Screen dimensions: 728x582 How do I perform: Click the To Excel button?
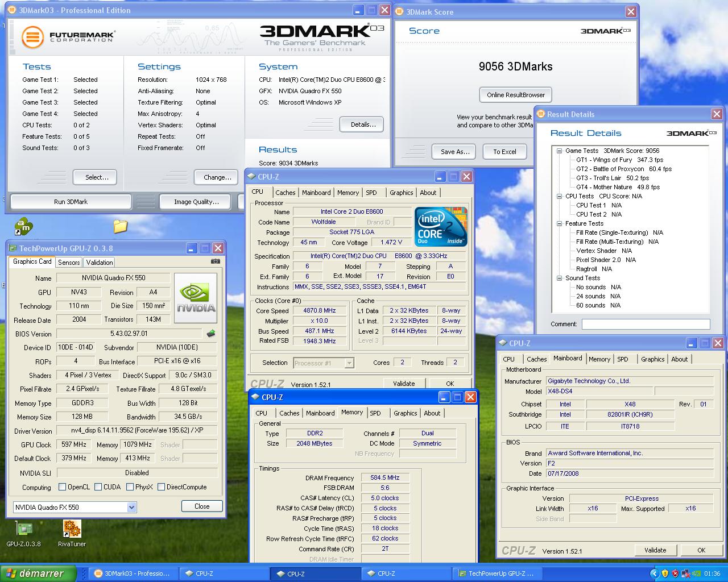click(504, 152)
